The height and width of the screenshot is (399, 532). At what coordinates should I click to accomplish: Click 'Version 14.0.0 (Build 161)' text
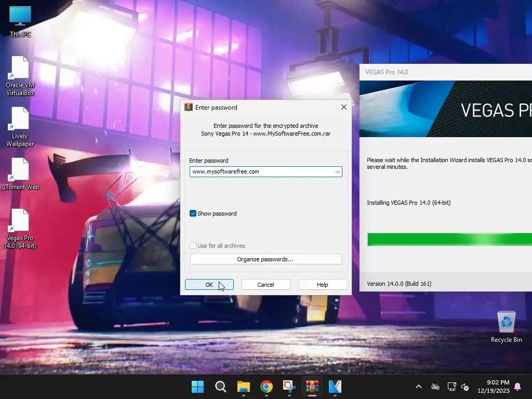coord(399,284)
